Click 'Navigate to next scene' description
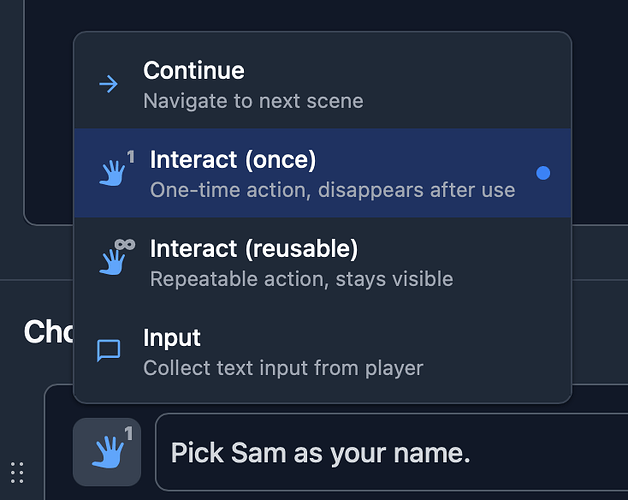Screen dimensions: 628x500 click(x=253, y=101)
